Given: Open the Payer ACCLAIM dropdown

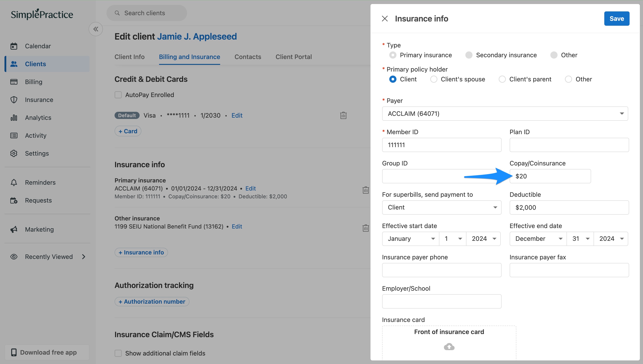Looking at the screenshot, I should click(505, 114).
